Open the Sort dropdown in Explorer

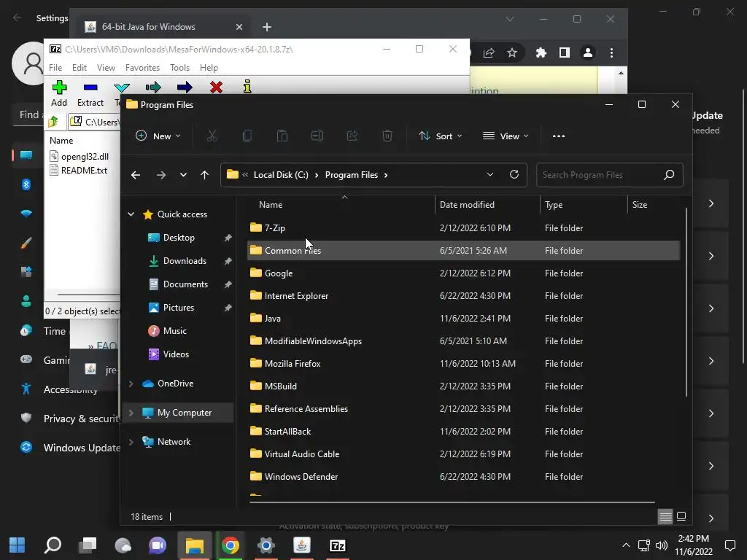coord(440,136)
